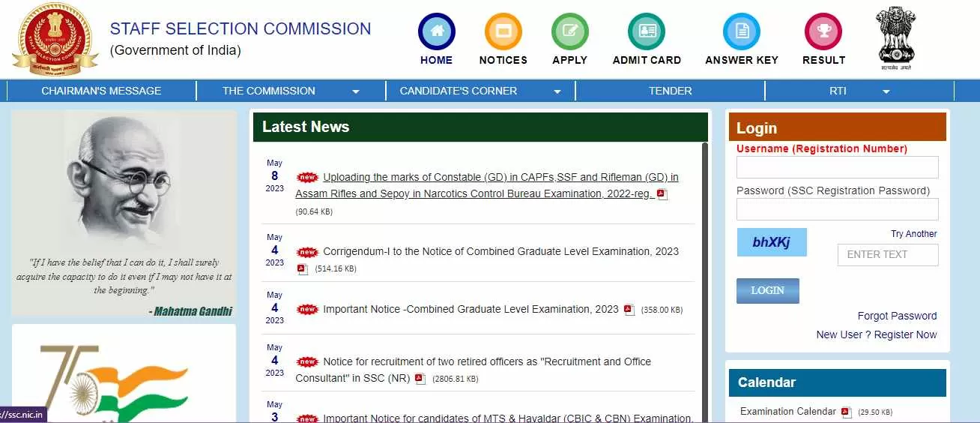Click the Latest News scrollbar
This screenshot has width=980, height=423.
[x=705, y=282]
